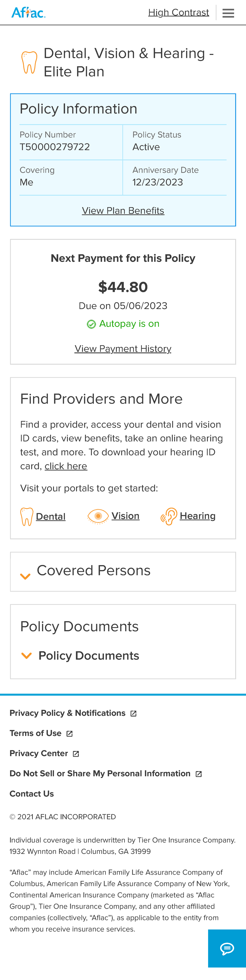Open the hamburger navigation menu
Viewport: 246px width, 980px height.
tap(228, 12)
